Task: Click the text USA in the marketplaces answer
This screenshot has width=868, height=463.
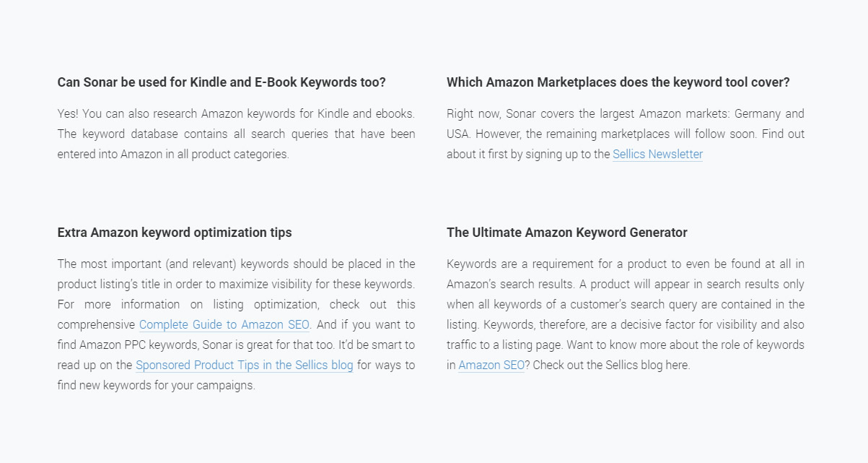Action: pyautogui.click(x=458, y=134)
